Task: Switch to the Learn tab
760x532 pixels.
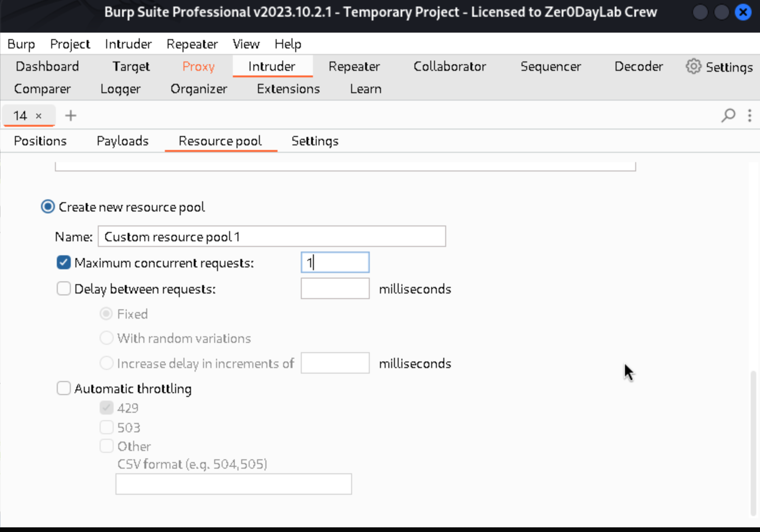Action: (x=366, y=89)
